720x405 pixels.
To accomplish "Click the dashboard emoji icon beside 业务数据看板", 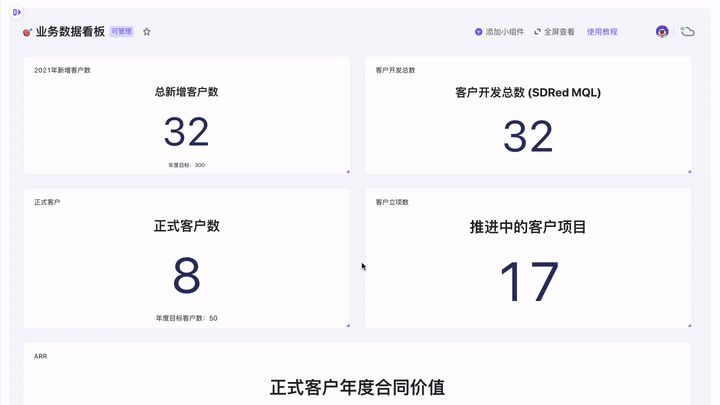I will (x=27, y=32).
